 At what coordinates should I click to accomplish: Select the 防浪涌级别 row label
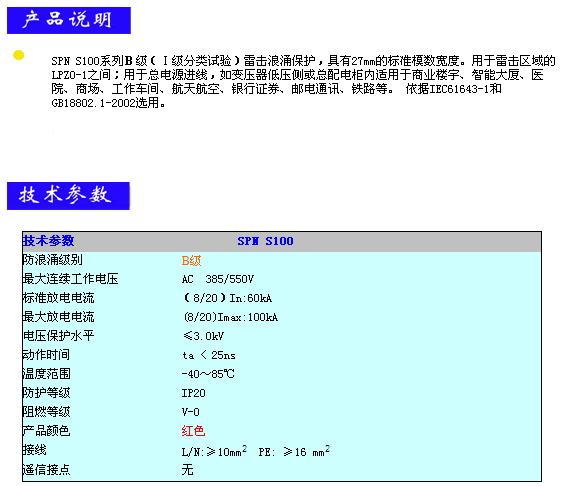coord(53,260)
